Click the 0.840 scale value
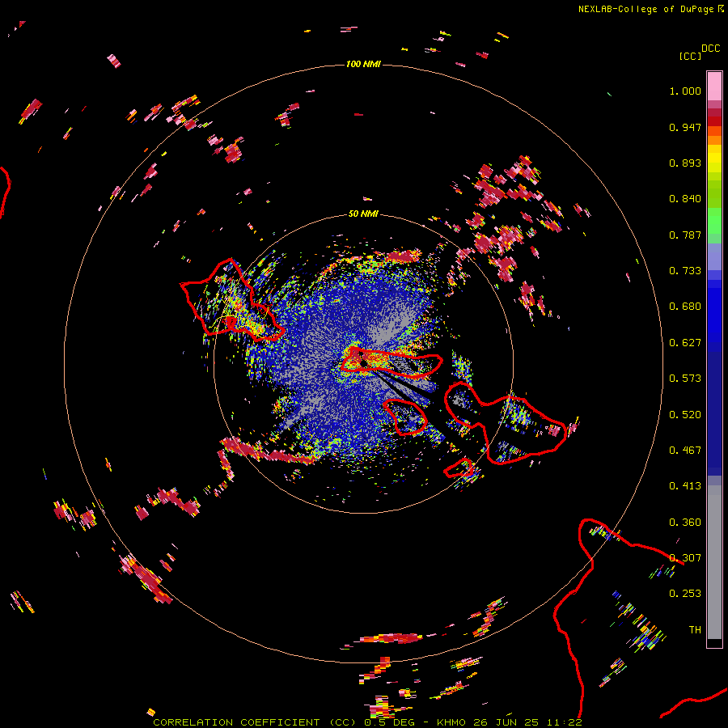 tap(685, 199)
